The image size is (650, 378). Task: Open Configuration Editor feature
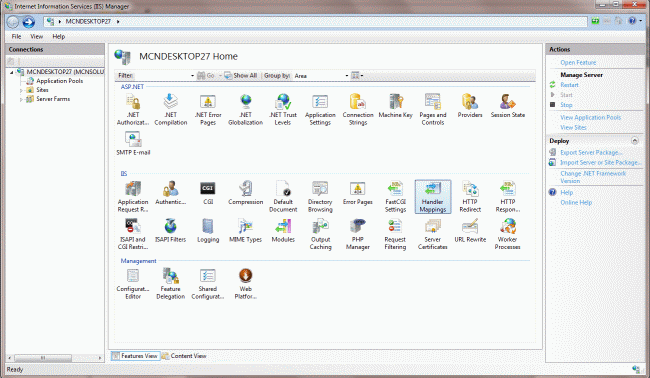pyautogui.click(x=133, y=284)
